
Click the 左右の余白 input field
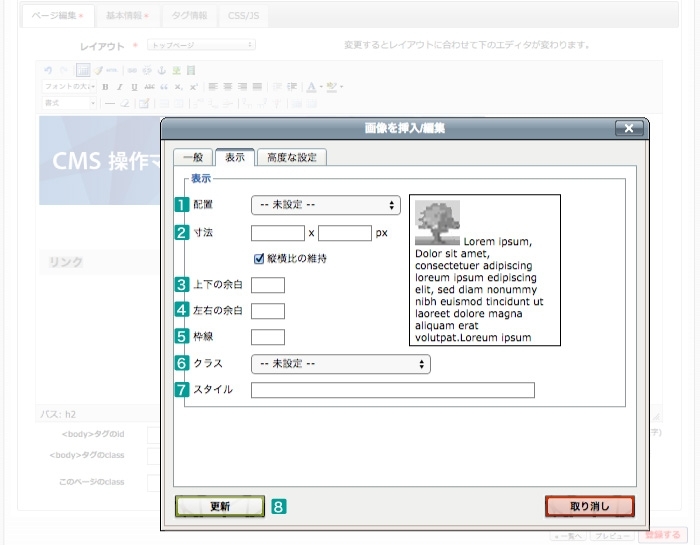pos(268,311)
